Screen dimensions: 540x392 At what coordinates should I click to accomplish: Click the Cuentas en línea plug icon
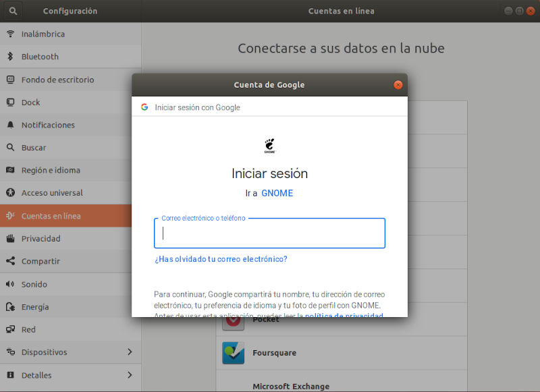(x=10, y=215)
